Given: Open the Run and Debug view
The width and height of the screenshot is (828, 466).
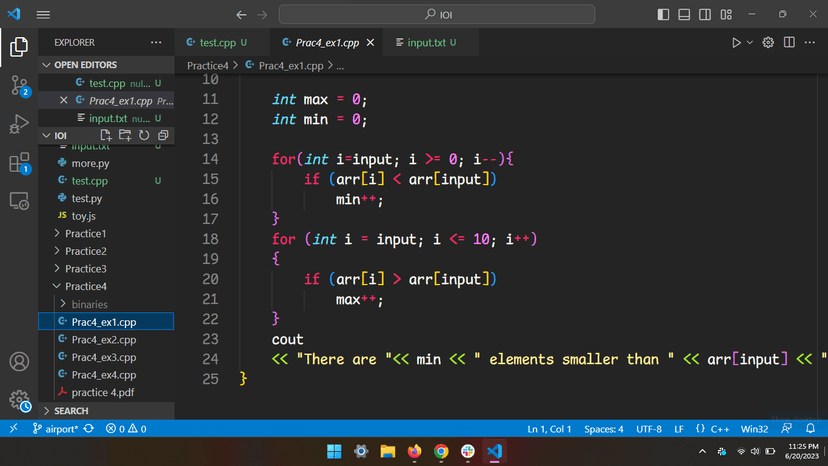Looking at the screenshot, I should [19, 124].
